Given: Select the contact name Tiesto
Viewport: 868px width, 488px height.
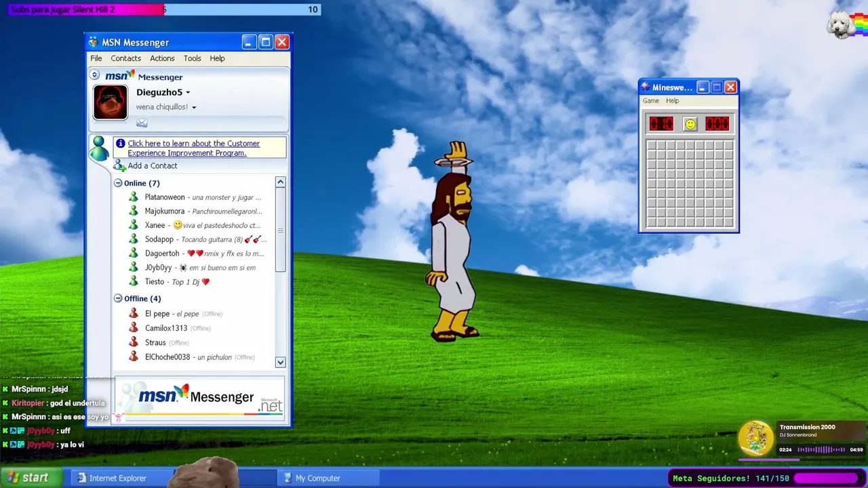Looking at the screenshot, I should 155,282.
